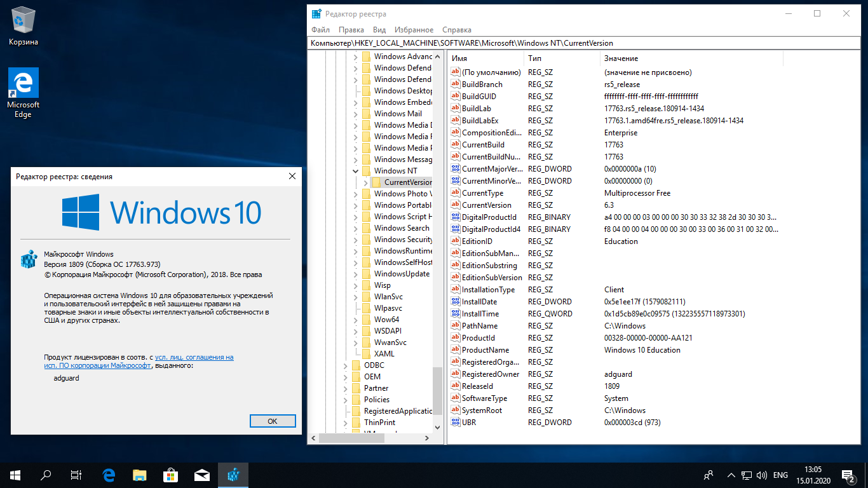This screenshot has width=868, height=488.
Task: Click the ODBC folder icon in tree
Action: click(x=356, y=365)
